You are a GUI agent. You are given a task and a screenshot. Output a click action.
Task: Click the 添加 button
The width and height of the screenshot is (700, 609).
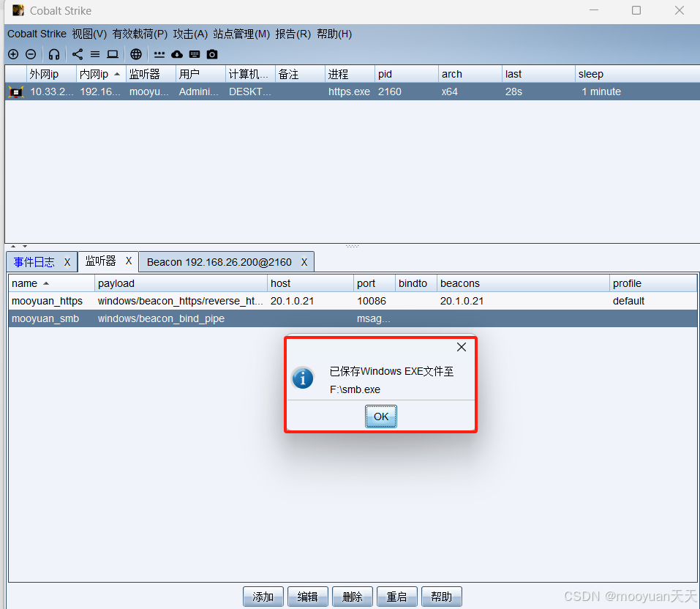263,597
